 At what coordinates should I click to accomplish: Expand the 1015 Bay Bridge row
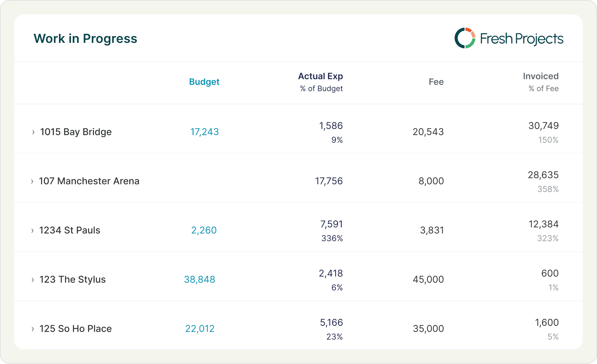pos(33,132)
